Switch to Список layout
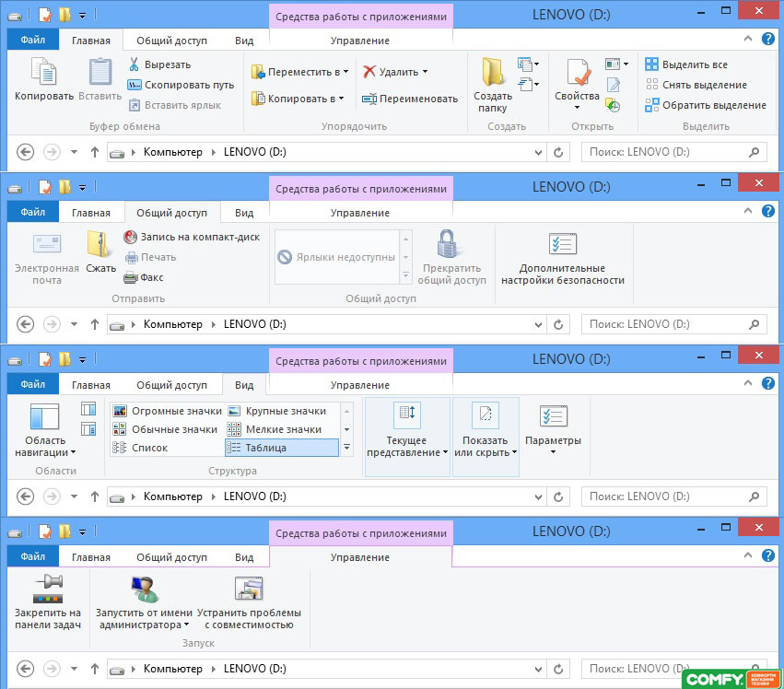This screenshot has height=689, width=784. (x=140, y=448)
